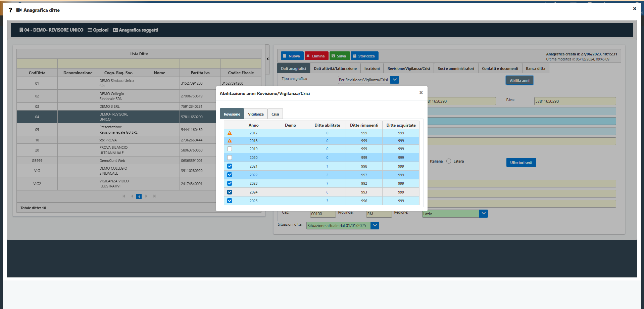Viewport: 644px width, 309px height.
Task: Click the Cap input field
Action: click(323, 214)
